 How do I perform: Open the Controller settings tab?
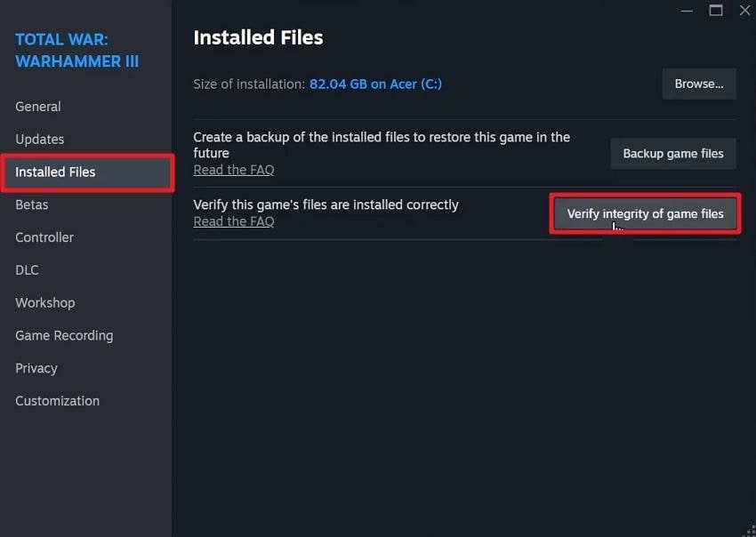tap(44, 237)
